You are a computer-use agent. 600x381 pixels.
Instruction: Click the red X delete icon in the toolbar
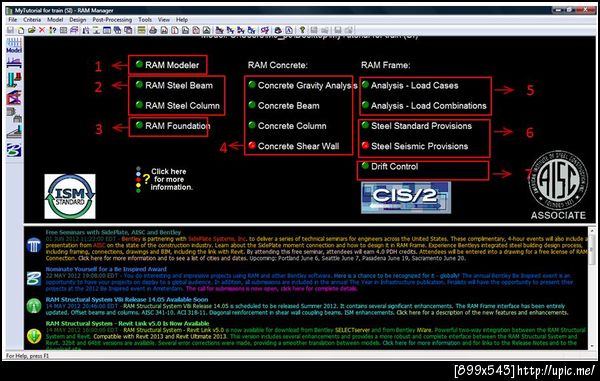[42, 30]
